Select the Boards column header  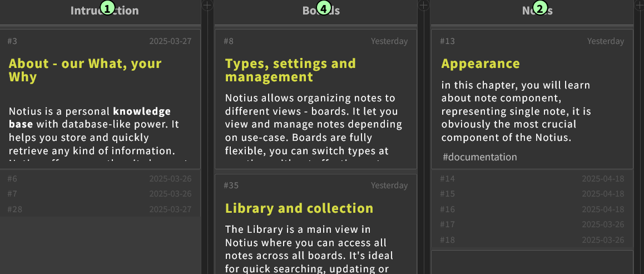point(321,11)
